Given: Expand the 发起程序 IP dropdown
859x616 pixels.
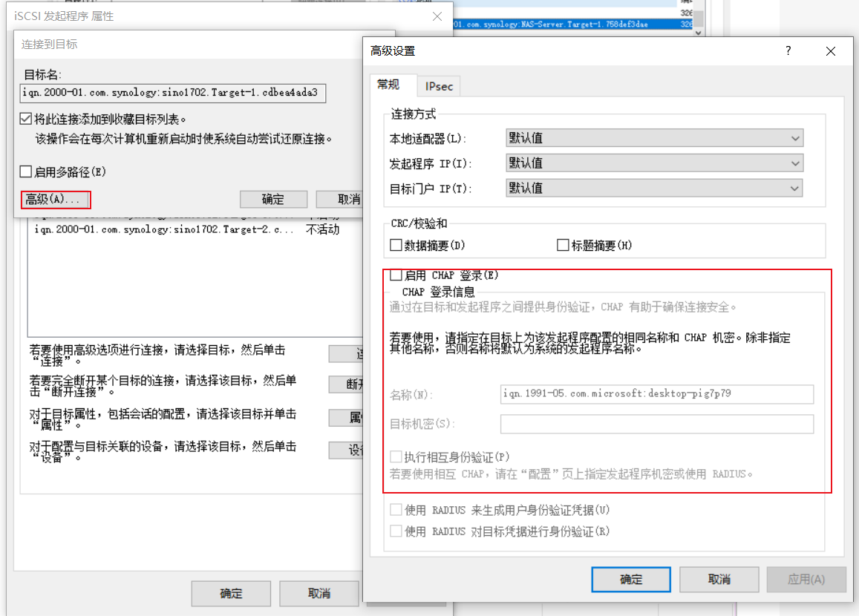Looking at the screenshot, I should [x=653, y=163].
